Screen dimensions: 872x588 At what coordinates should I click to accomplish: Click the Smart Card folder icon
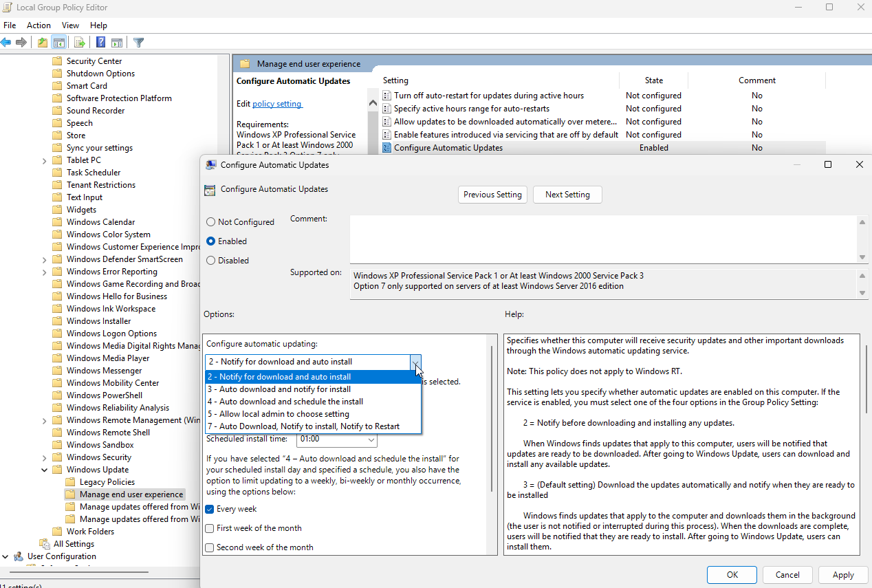pyautogui.click(x=57, y=86)
